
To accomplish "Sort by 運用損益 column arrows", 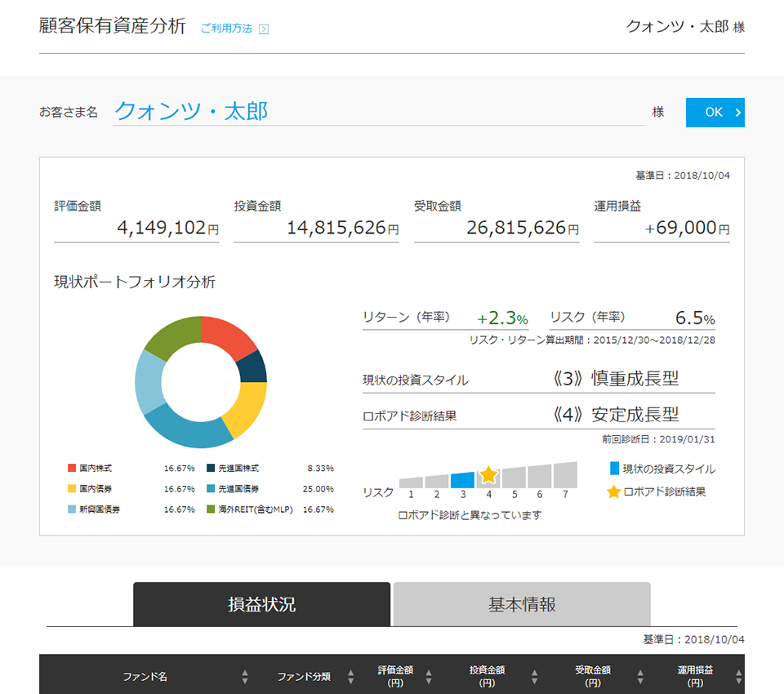I will coord(738,677).
